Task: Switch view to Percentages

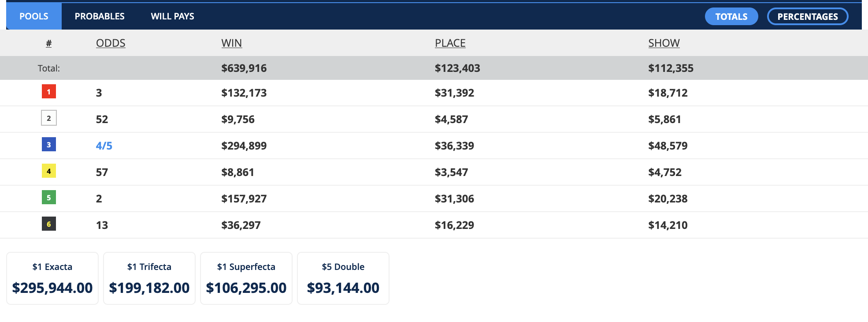Action: click(807, 17)
